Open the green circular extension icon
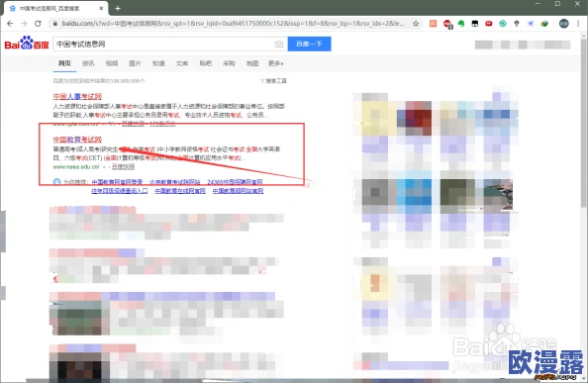Screen dimensions: 588x383 (x=503, y=24)
